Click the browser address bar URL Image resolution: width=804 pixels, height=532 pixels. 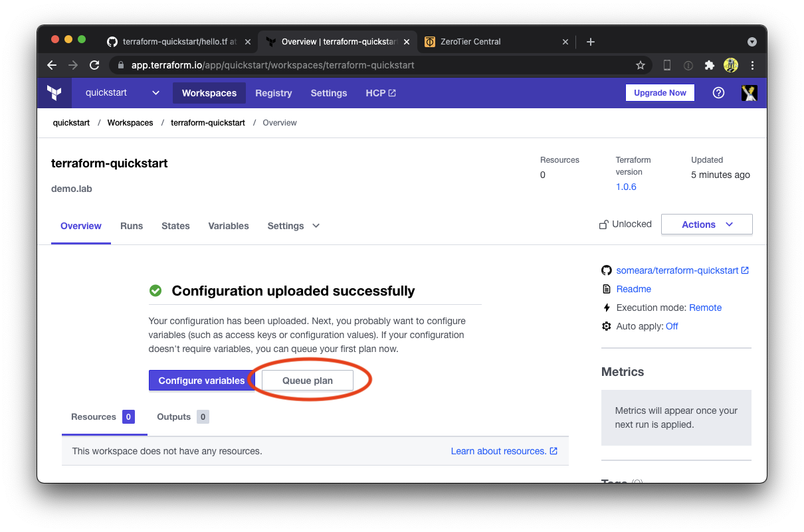click(272, 65)
